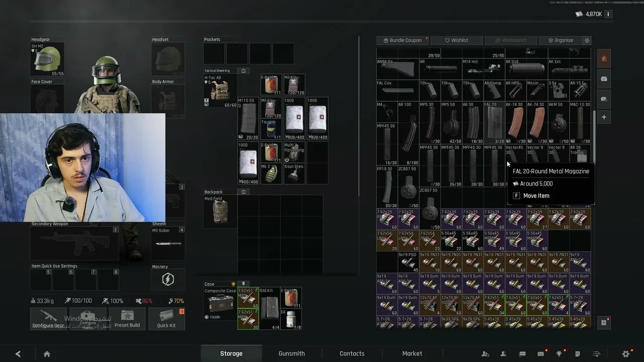The width and height of the screenshot is (644, 362).
Task: Switch to the Contacts tab
Action: click(352, 353)
